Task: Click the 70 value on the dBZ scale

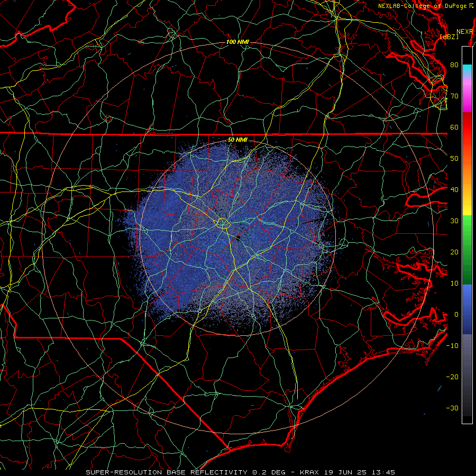Action: click(454, 96)
